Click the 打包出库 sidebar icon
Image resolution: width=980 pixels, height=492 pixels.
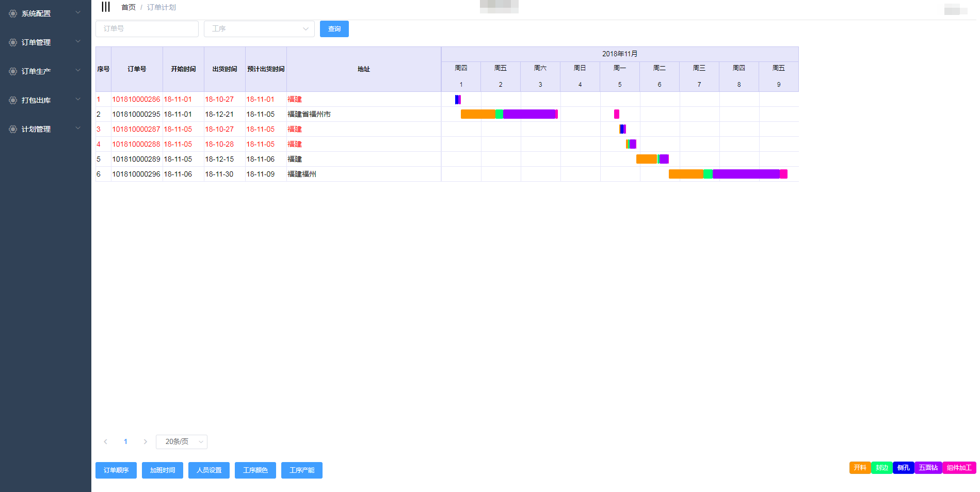(13, 100)
